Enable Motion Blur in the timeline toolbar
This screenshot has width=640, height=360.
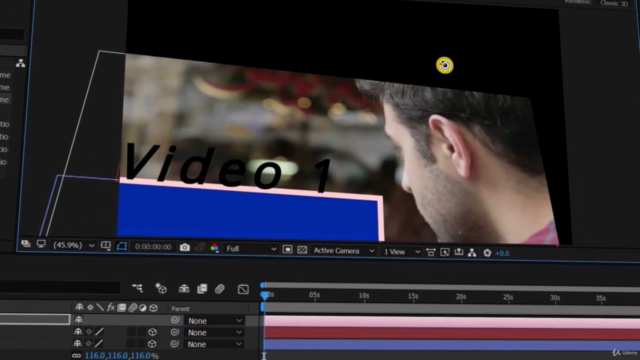pyautogui.click(x=220, y=289)
